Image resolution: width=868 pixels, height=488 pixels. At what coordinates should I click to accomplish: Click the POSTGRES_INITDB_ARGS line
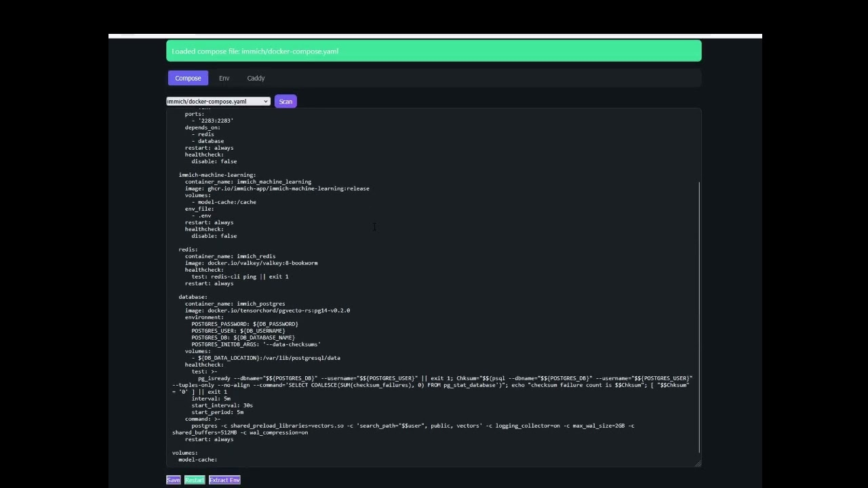(256, 344)
